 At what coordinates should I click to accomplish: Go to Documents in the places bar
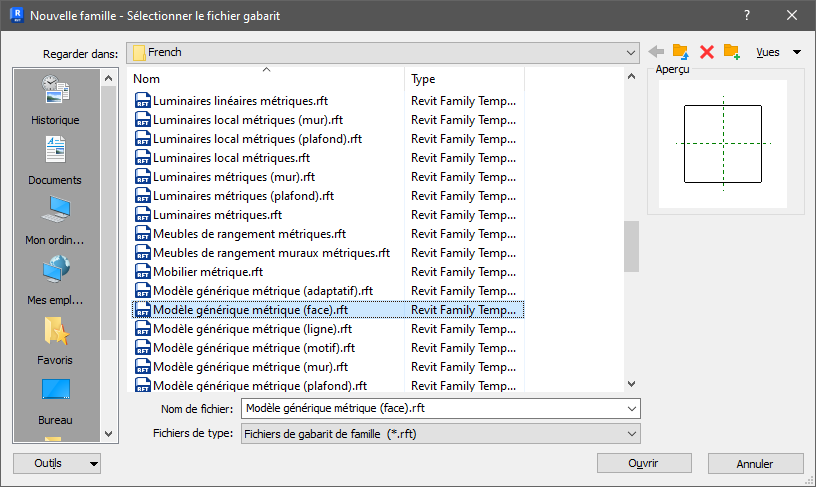pos(55,160)
